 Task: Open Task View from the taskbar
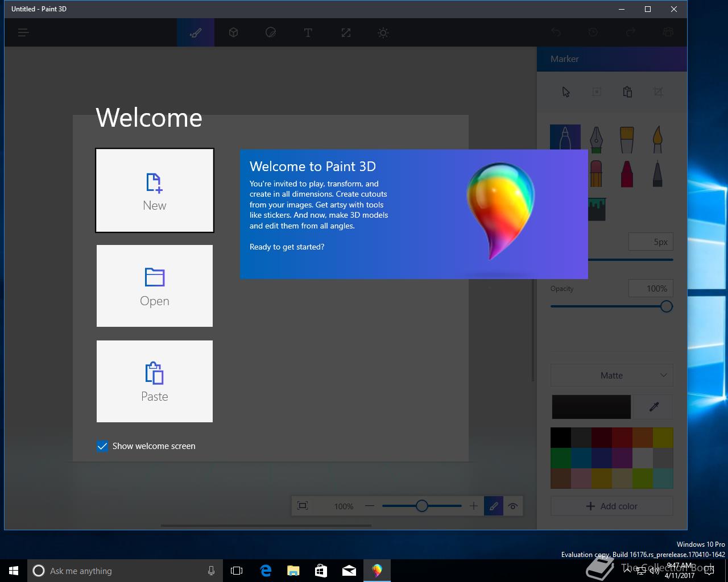click(x=237, y=571)
